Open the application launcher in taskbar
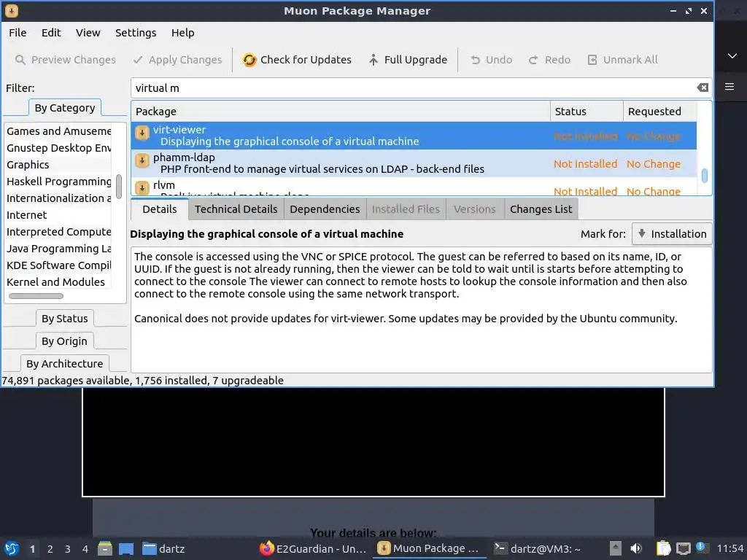This screenshot has height=560, width=747. coord(12,548)
